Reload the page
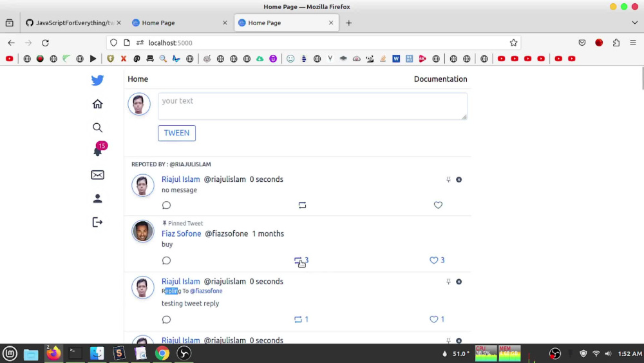 tap(45, 43)
